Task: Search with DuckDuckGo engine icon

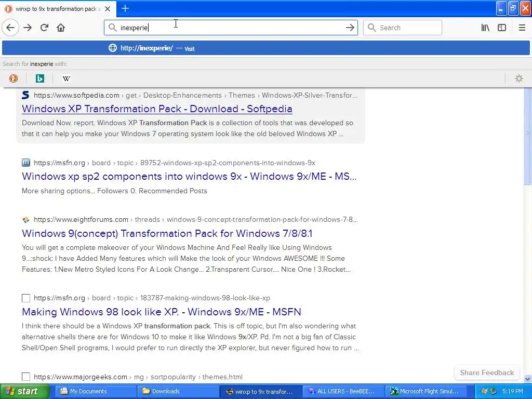Action: pyautogui.click(x=14, y=78)
